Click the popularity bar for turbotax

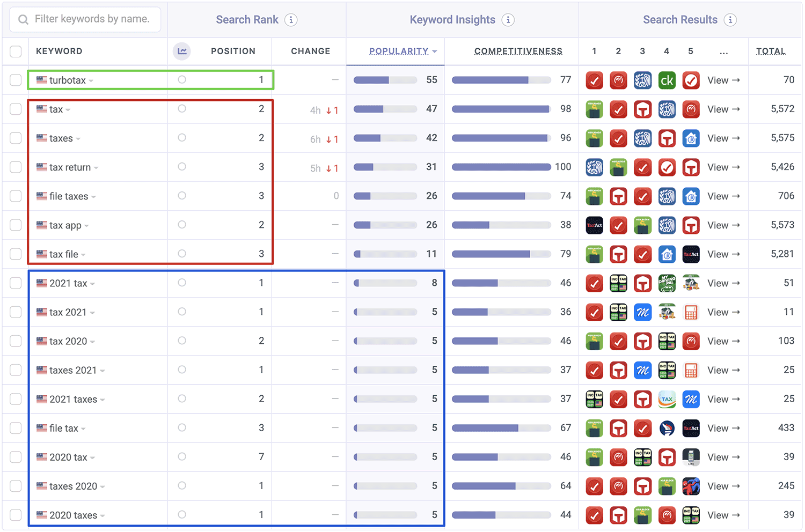pos(385,80)
